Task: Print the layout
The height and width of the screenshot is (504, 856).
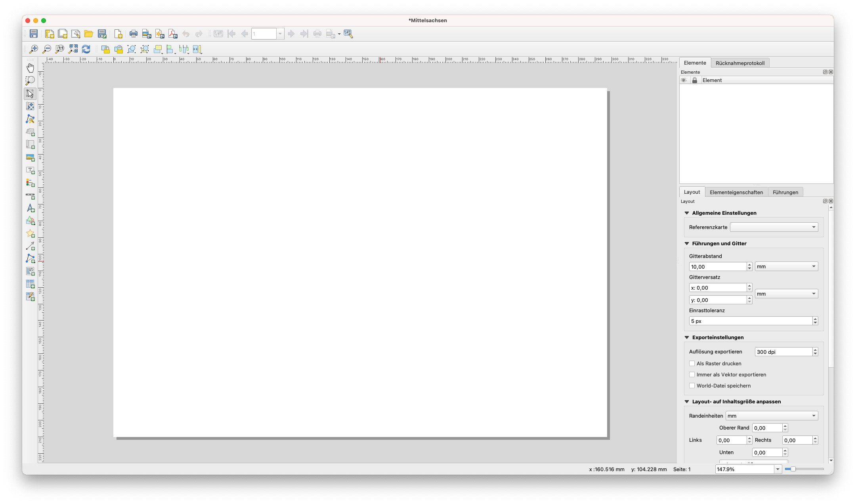Action: pos(134,34)
